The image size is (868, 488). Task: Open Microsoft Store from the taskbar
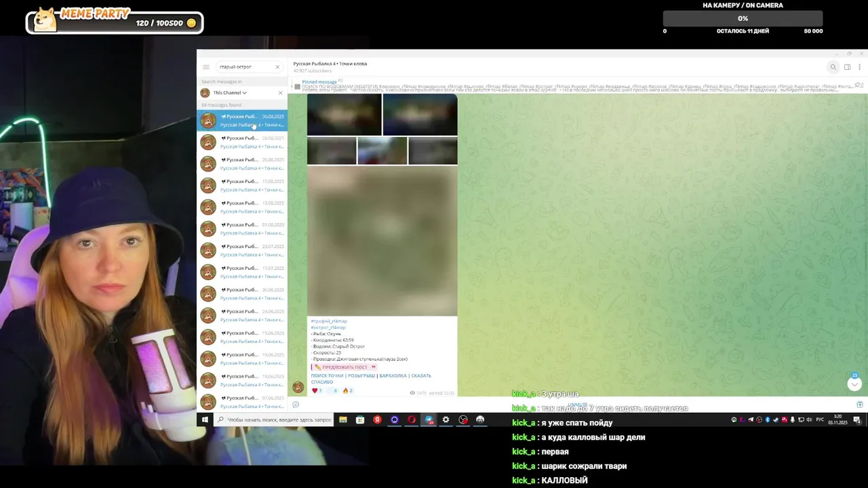pyautogui.click(x=360, y=420)
